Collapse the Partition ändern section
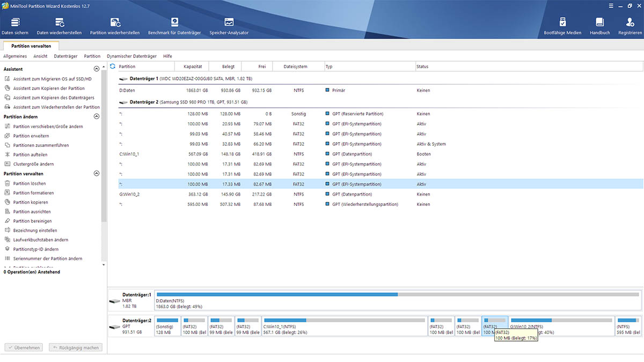This screenshot has height=362, width=644. click(97, 116)
